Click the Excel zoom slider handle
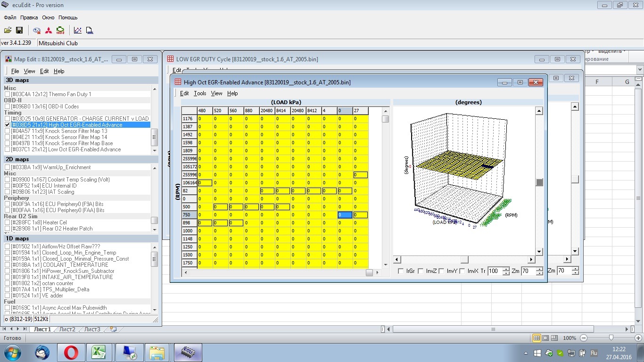The image size is (644, 362). tap(611, 338)
